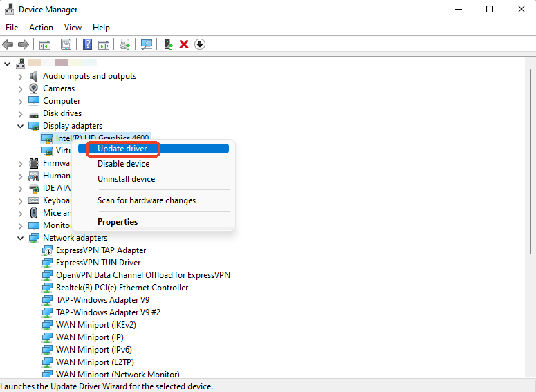Open the Properties sheet toolbar icon

tap(66, 44)
